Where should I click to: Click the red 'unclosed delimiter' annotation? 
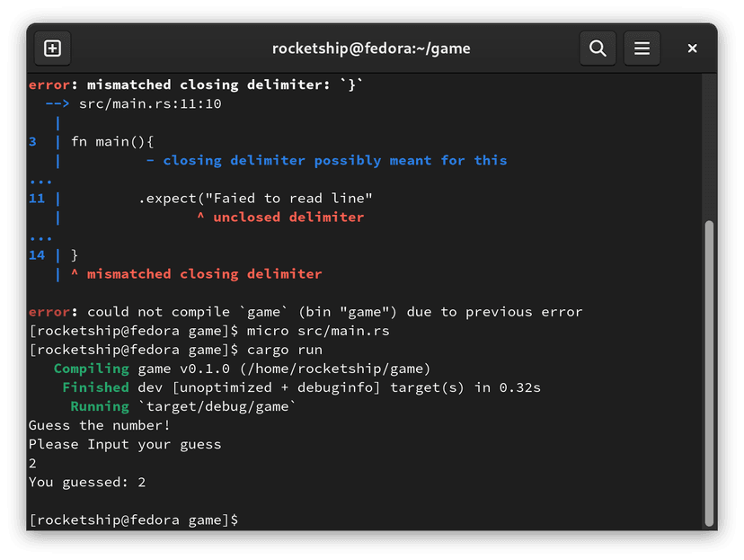point(288,218)
